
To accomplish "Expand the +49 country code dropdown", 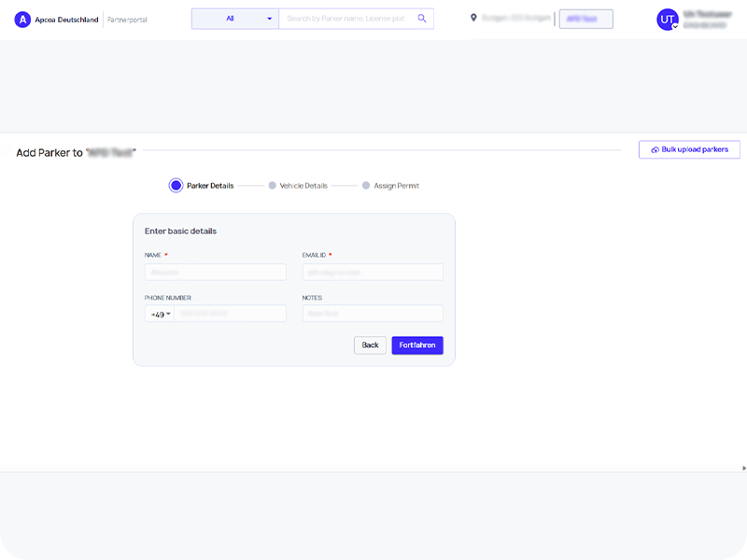I will 161,315.
